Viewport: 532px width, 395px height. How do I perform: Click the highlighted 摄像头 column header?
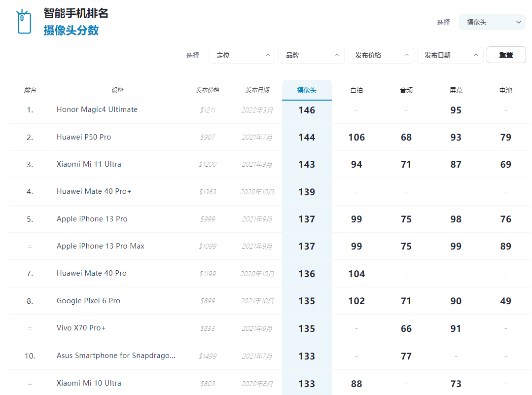pos(307,90)
